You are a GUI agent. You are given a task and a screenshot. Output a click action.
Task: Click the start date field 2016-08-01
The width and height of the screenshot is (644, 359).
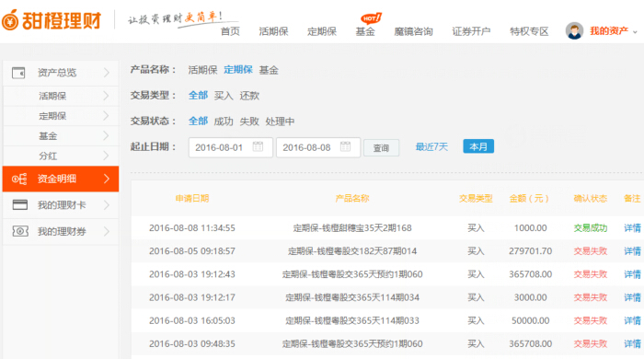pyautogui.click(x=231, y=147)
